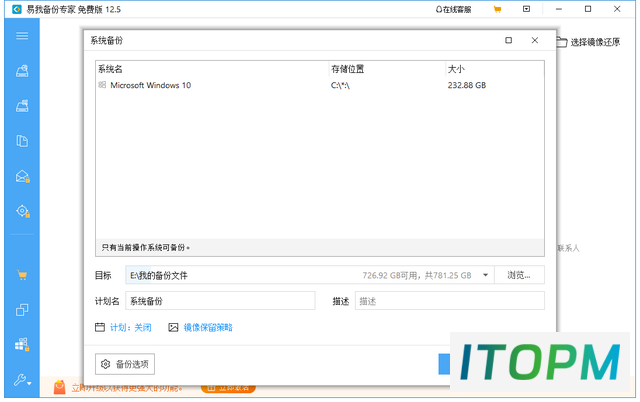Click the app logo in title bar
The height and width of the screenshot is (402, 640).
(x=17, y=9)
